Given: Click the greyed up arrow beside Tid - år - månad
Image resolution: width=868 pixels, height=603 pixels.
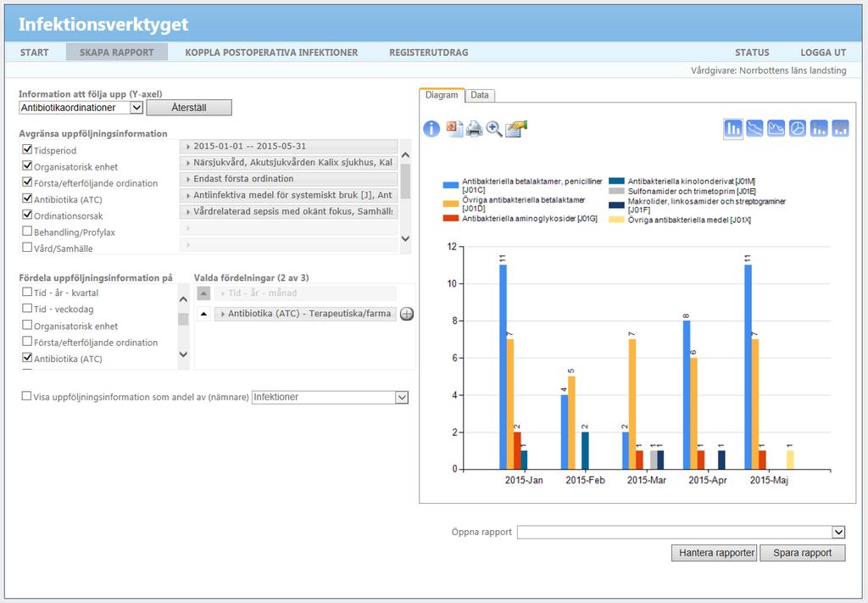Looking at the screenshot, I should (x=203, y=293).
